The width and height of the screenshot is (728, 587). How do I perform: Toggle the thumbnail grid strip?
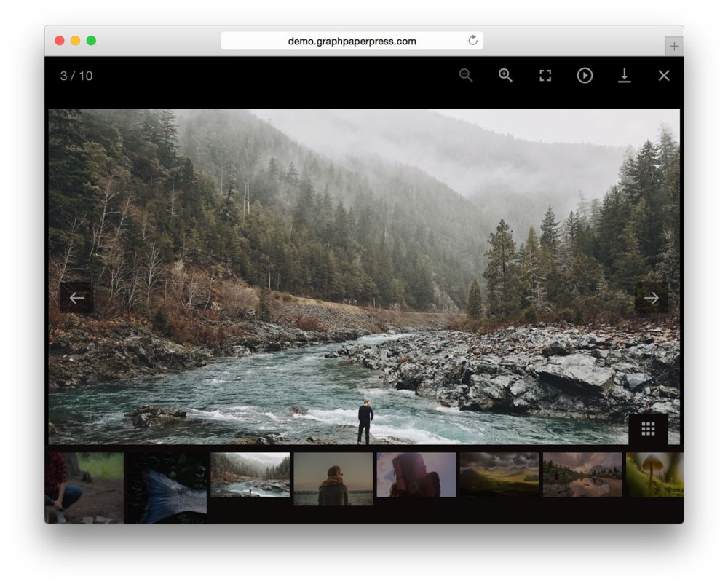click(x=648, y=429)
